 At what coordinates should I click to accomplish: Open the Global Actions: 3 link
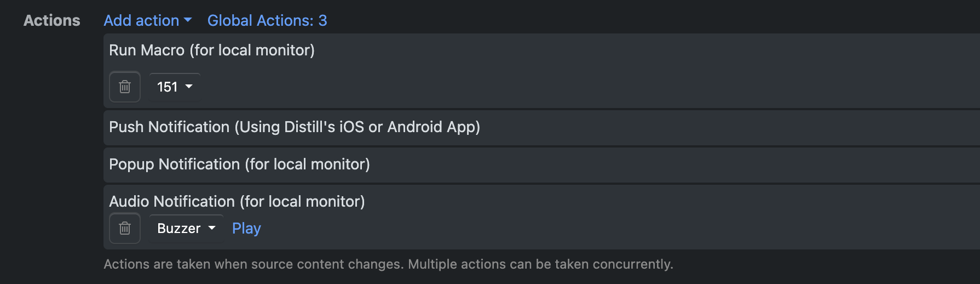click(267, 20)
